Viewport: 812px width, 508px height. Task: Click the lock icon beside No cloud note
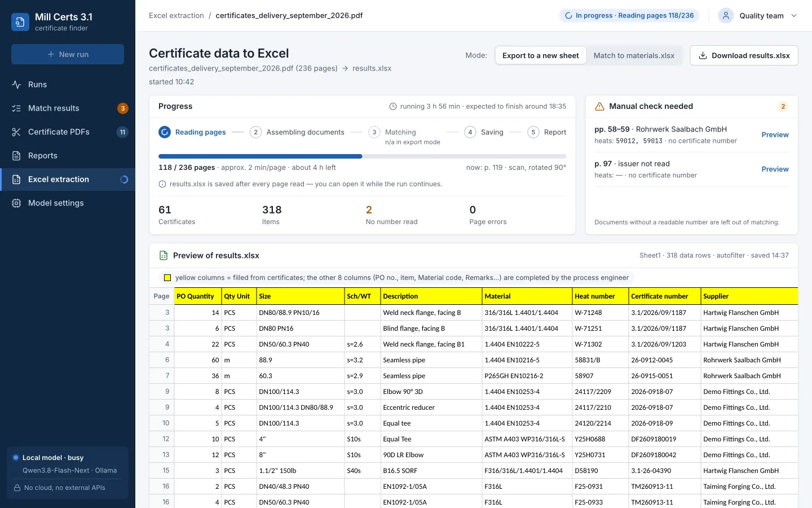[x=17, y=488]
